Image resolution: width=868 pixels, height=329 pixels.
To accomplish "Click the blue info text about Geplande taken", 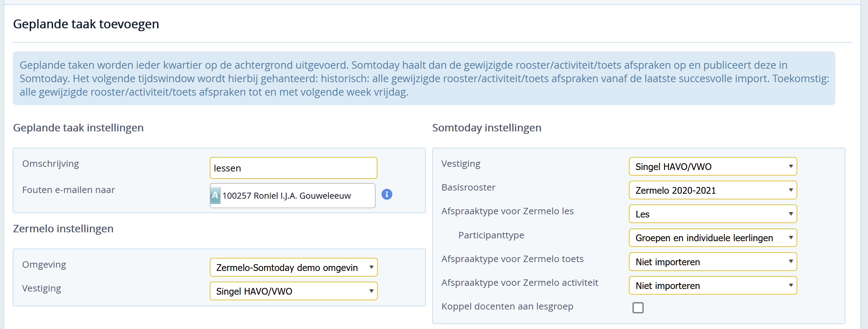I will [424, 78].
